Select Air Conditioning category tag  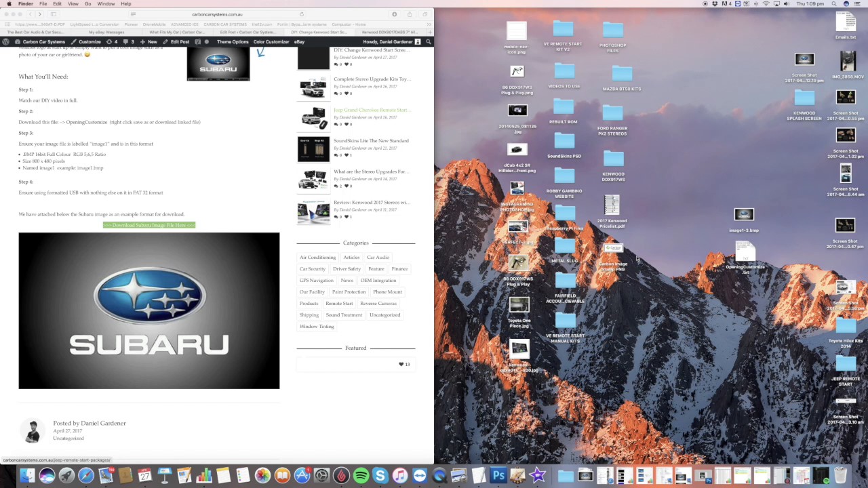(x=317, y=258)
